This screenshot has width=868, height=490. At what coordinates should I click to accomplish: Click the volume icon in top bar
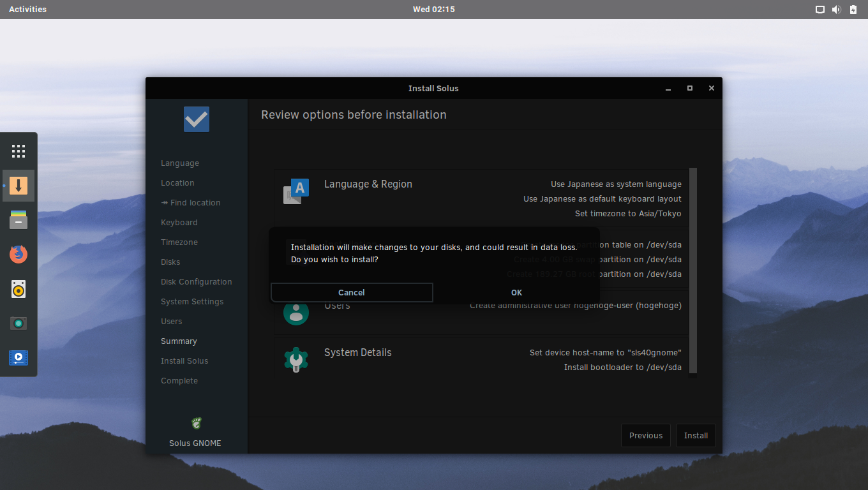click(x=837, y=10)
